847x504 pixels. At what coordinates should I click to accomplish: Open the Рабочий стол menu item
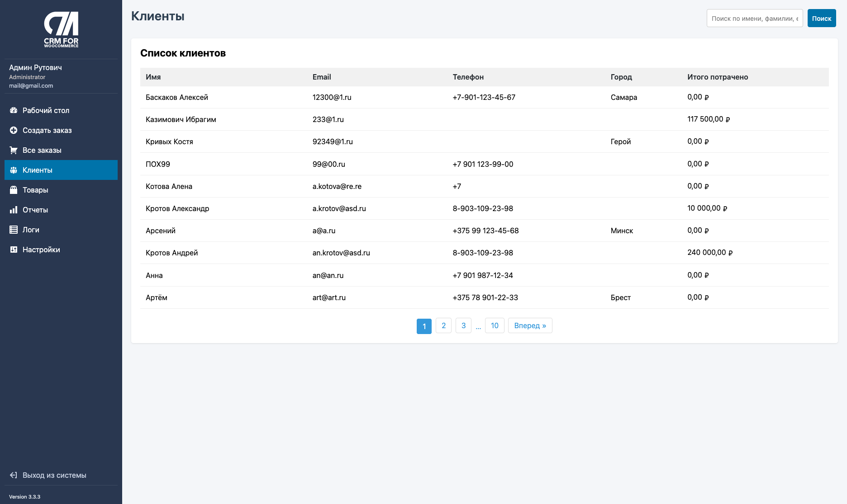point(61,110)
